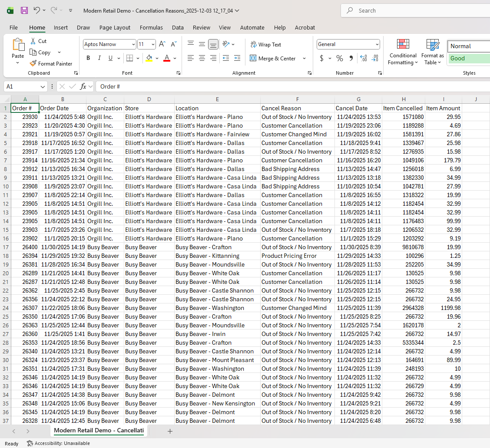
Task: Apply the Normal cell style
Action: (x=468, y=46)
